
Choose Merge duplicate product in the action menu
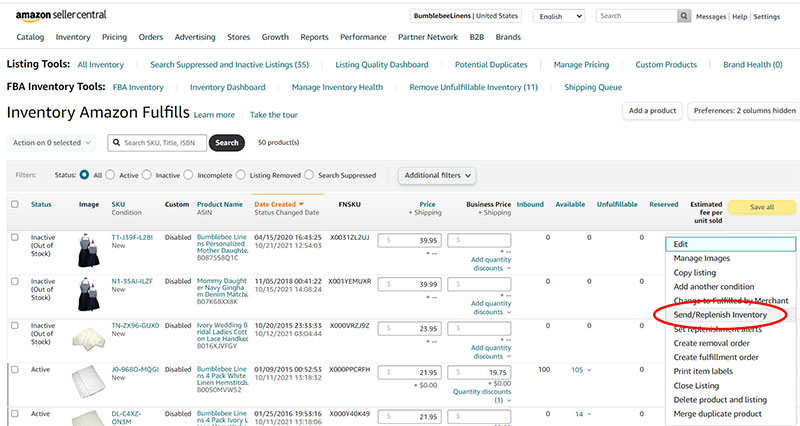click(x=717, y=414)
